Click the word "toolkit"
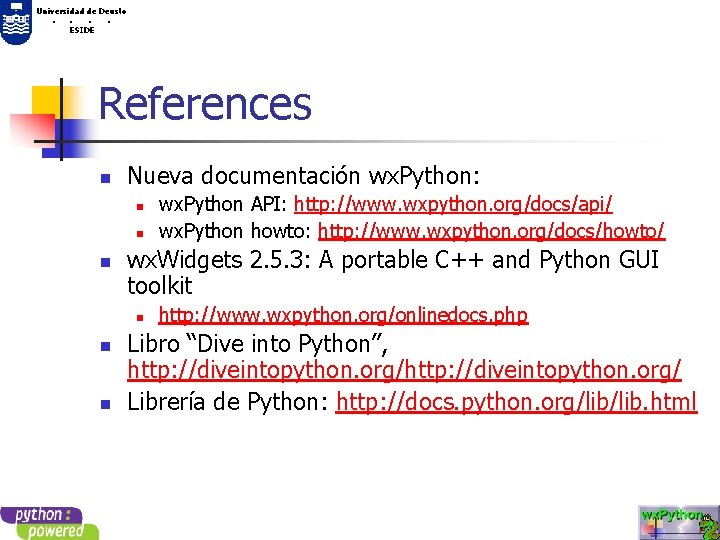720x540 pixels. [x=159, y=286]
